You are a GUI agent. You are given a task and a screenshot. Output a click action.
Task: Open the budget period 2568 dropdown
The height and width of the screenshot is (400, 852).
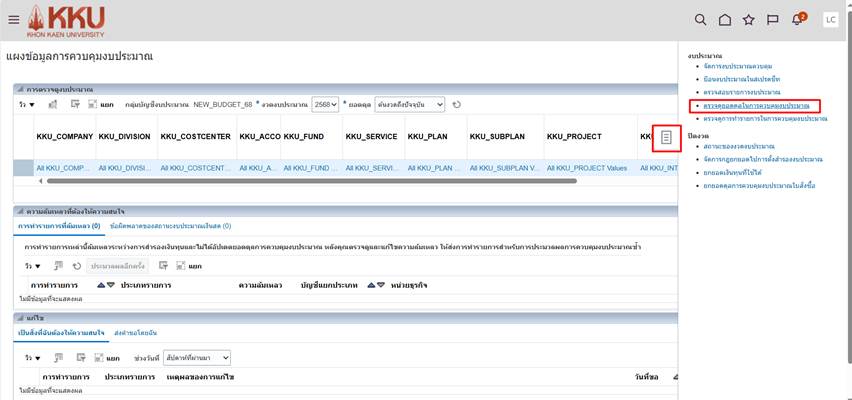pos(325,104)
